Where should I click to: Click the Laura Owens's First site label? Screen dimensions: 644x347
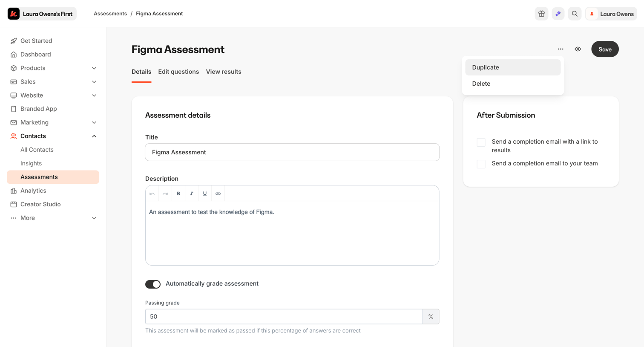tap(48, 14)
